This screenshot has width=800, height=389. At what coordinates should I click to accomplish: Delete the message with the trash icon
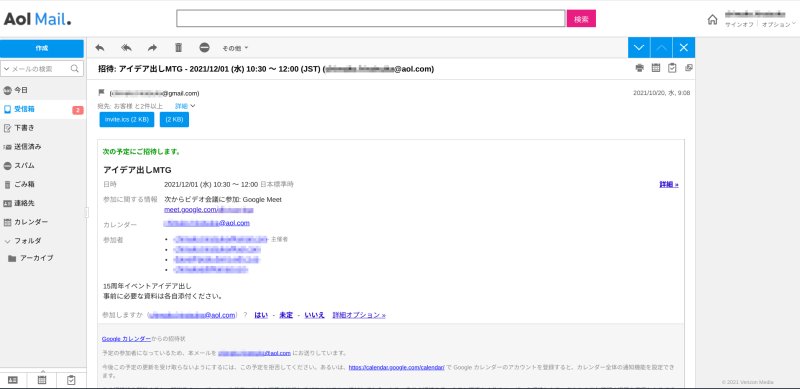point(178,47)
